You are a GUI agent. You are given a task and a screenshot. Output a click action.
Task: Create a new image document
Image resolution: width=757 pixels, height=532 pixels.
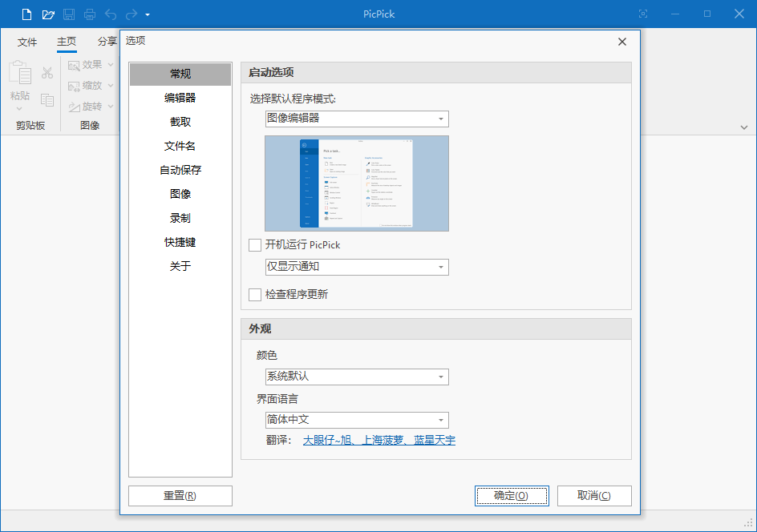(27, 14)
